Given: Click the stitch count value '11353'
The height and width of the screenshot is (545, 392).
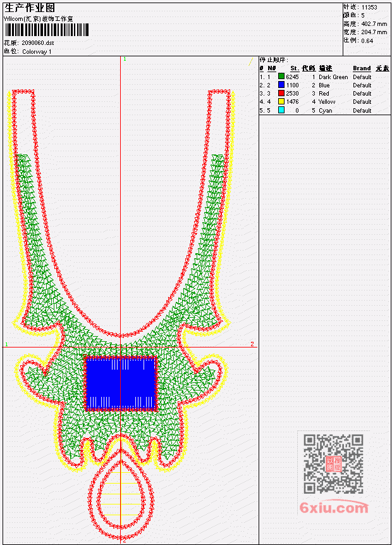Looking at the screenshot, I should click(369, 8).
